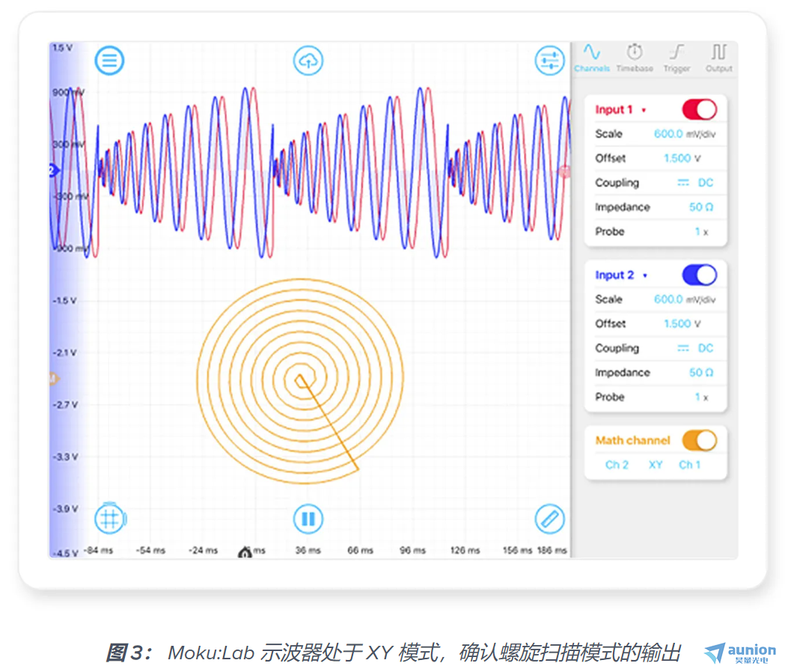Image resolution: width=785 pixels, height=672 pixels.
Task: Click the Math channel label
Action: tap(633, 440)
